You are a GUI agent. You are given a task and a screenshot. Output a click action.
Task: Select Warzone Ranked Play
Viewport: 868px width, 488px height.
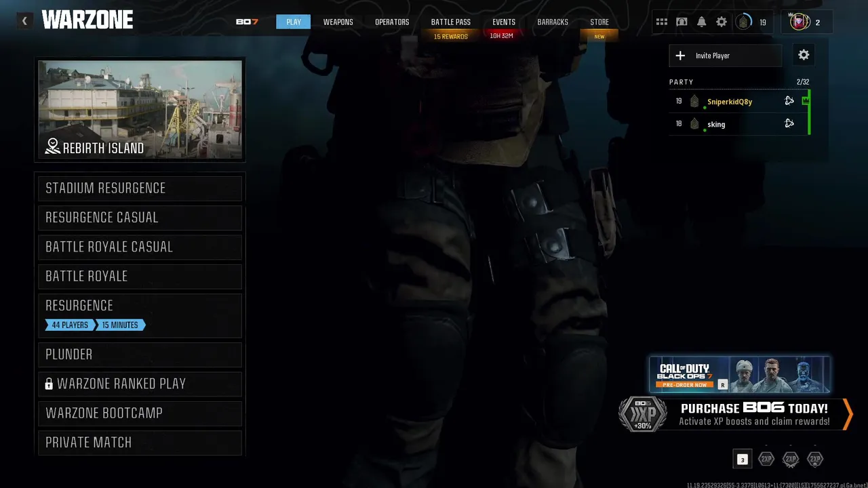140,384
